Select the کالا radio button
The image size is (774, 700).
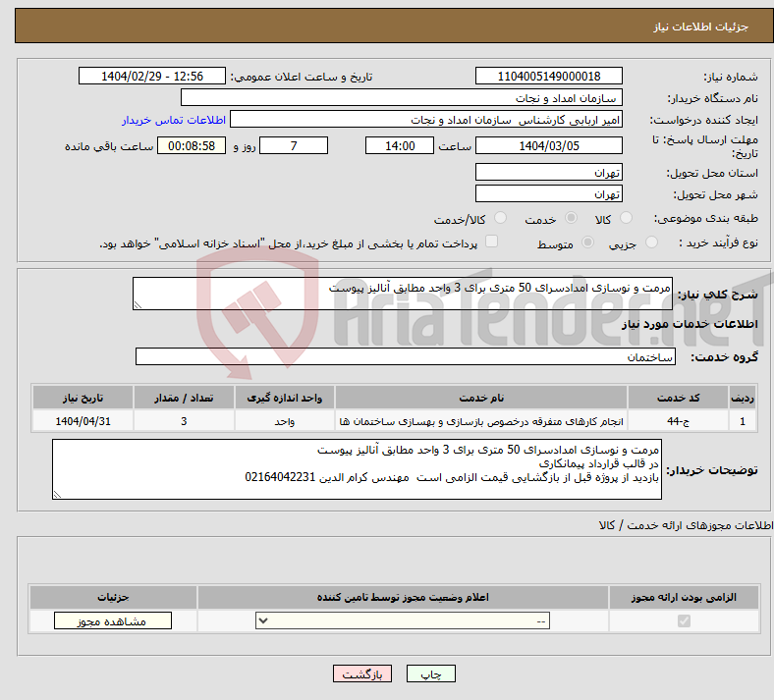click(626, 218)
